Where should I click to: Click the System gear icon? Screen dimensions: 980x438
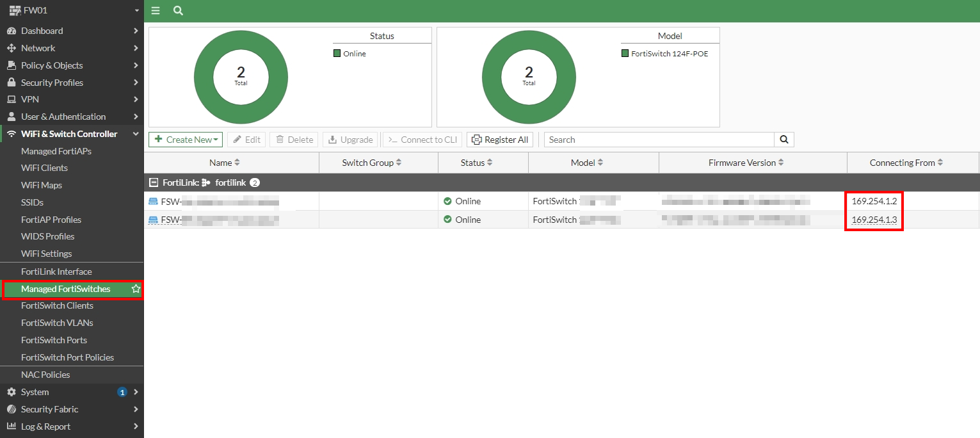coord(11,392)
